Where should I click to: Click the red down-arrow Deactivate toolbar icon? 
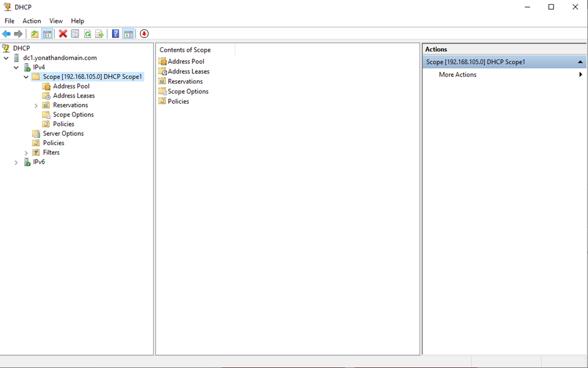click(144, 34)
